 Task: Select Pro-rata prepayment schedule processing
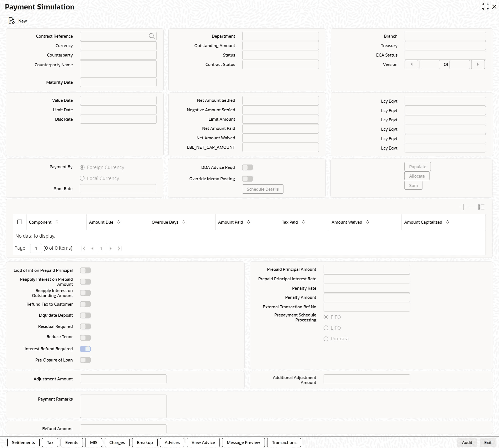(x=326, y=339)
